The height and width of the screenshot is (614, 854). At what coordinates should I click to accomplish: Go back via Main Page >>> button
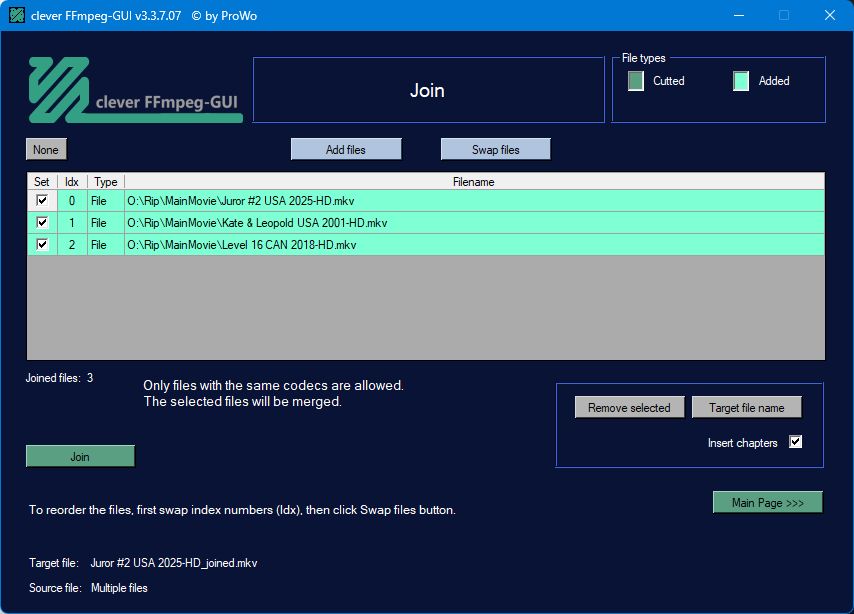point(767,502)
